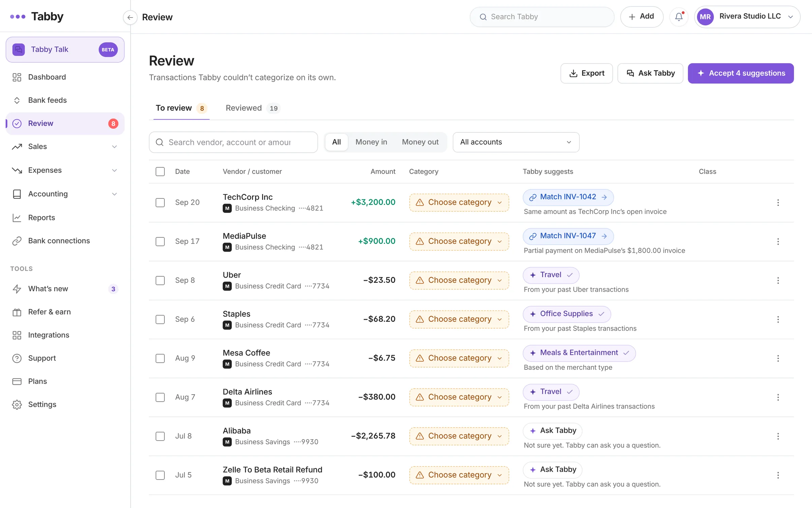Click the header Ask Tabby button
The image size is (812, 508).
[650, 73]
